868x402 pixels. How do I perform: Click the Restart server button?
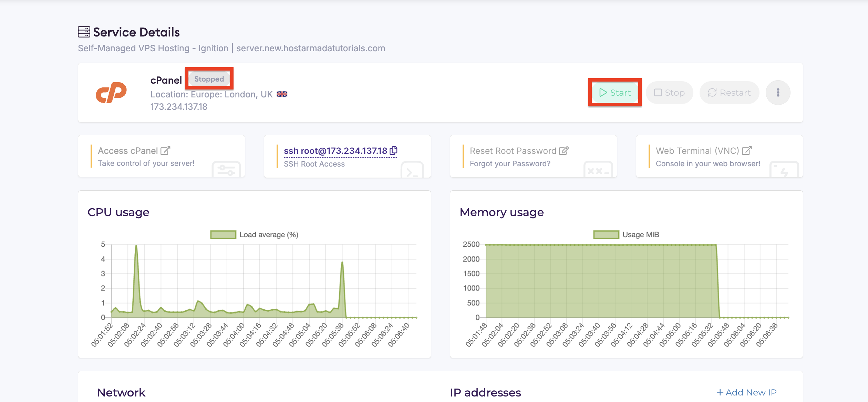(x=729, y=93)
